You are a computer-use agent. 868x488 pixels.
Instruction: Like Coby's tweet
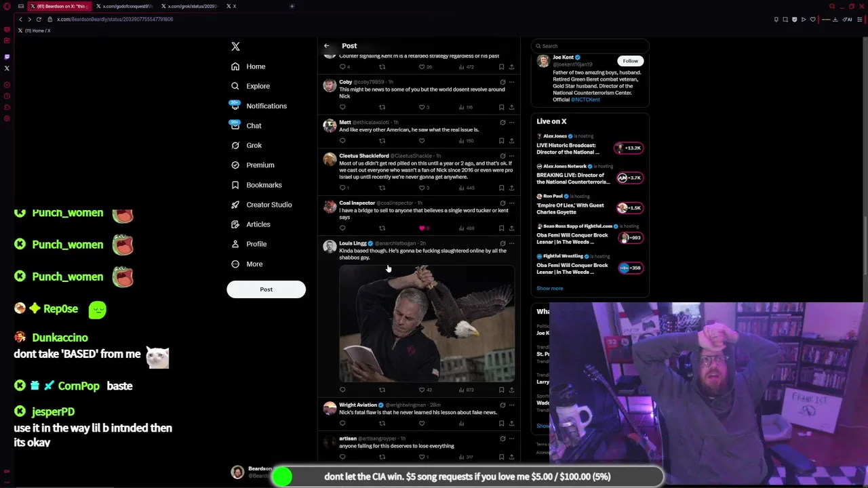pos(421,107)
